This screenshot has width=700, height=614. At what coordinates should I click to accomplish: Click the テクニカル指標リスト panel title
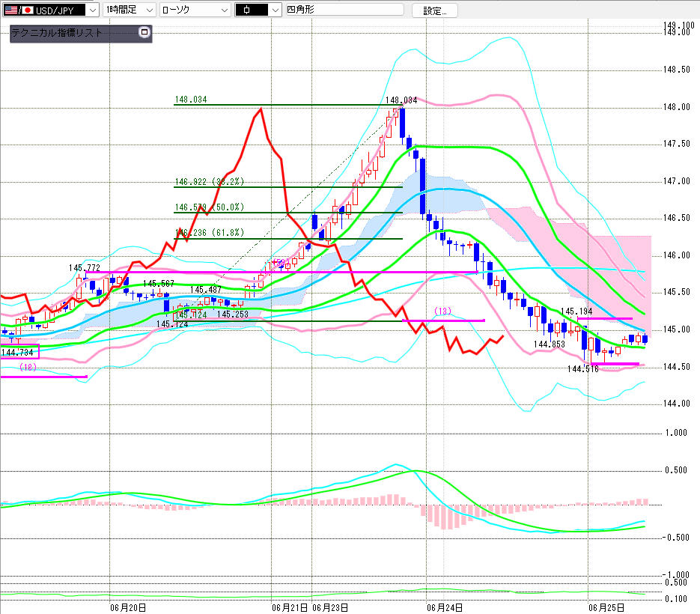point(56,33)
